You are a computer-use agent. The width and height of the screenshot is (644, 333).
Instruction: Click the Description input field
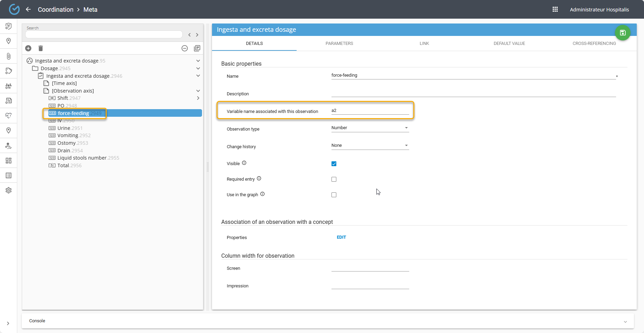473,93
